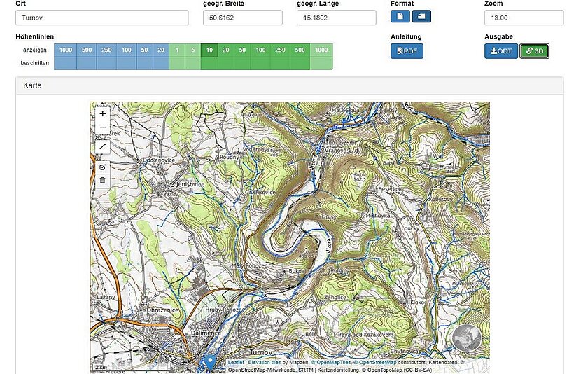
Task: Click the blue location marker near Turnov
Action: coord(209,363)
